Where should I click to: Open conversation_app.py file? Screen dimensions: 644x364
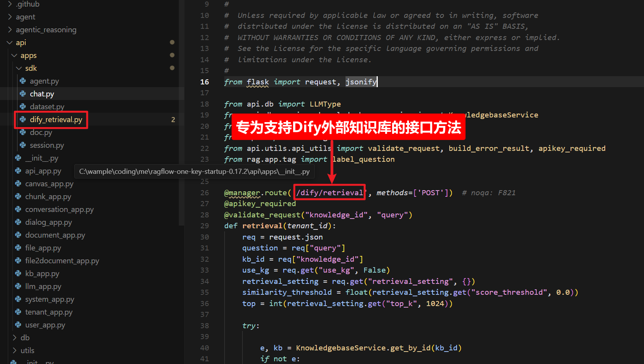pos(59,209)
